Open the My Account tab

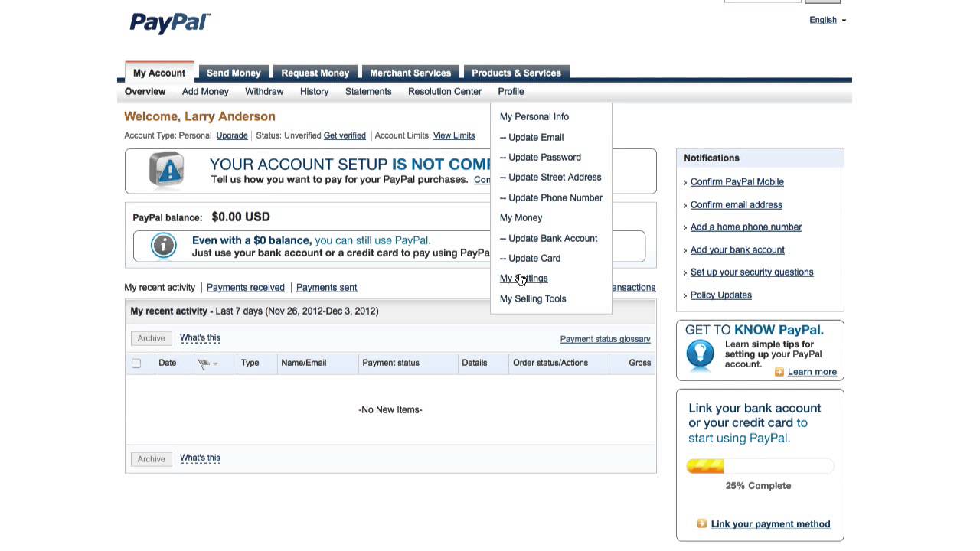coord(159,73)
